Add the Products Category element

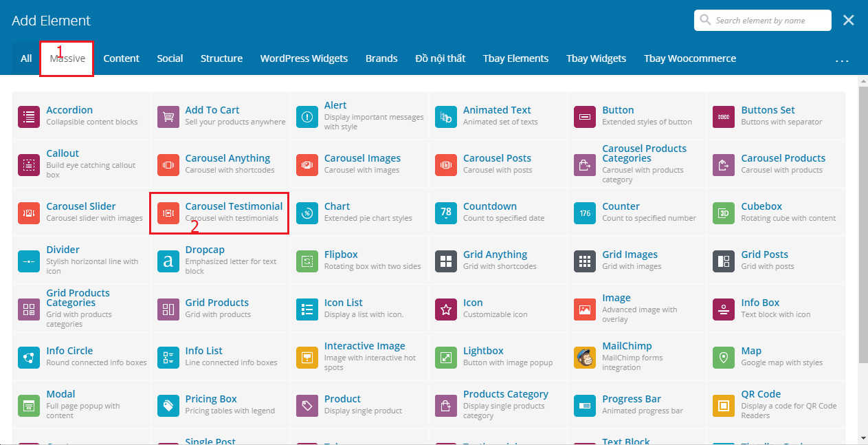tap(498, 406)
